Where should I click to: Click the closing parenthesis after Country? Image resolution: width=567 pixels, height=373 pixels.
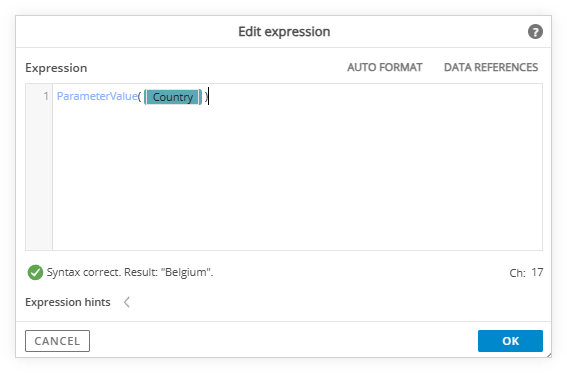206,97
